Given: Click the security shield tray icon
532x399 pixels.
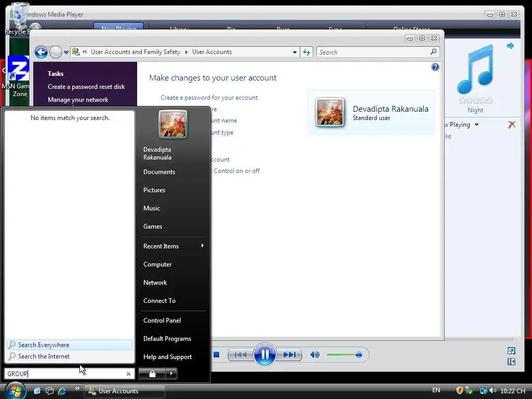Looking at the screenshot, I should pos(460,391).
